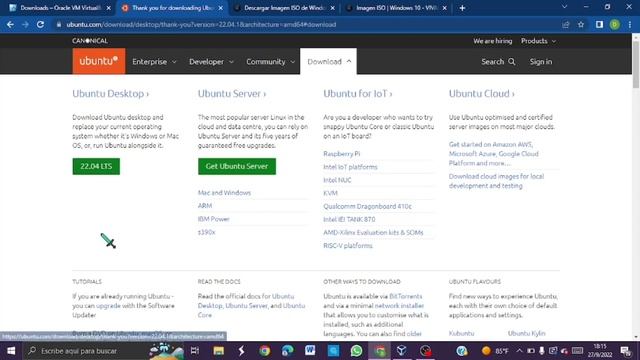This screenshot has width=640, height=360.
Task: Open Ubuntu Server heading link
Action: point(232,93)
